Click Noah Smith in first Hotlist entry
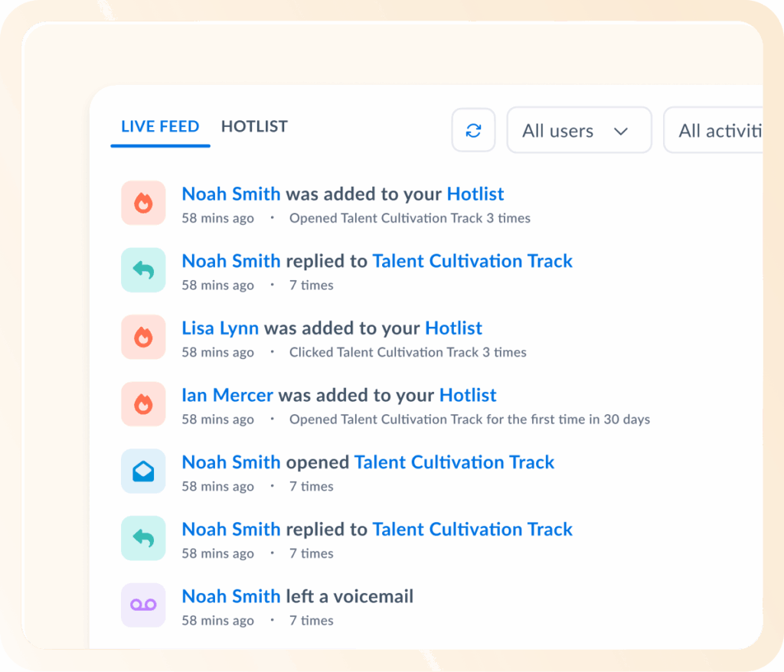This screenshot has width=784, height=672. (x=231, y=194)
